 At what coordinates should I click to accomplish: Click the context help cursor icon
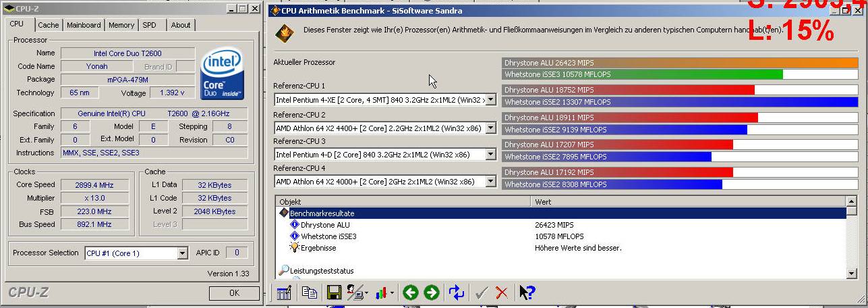527,292
